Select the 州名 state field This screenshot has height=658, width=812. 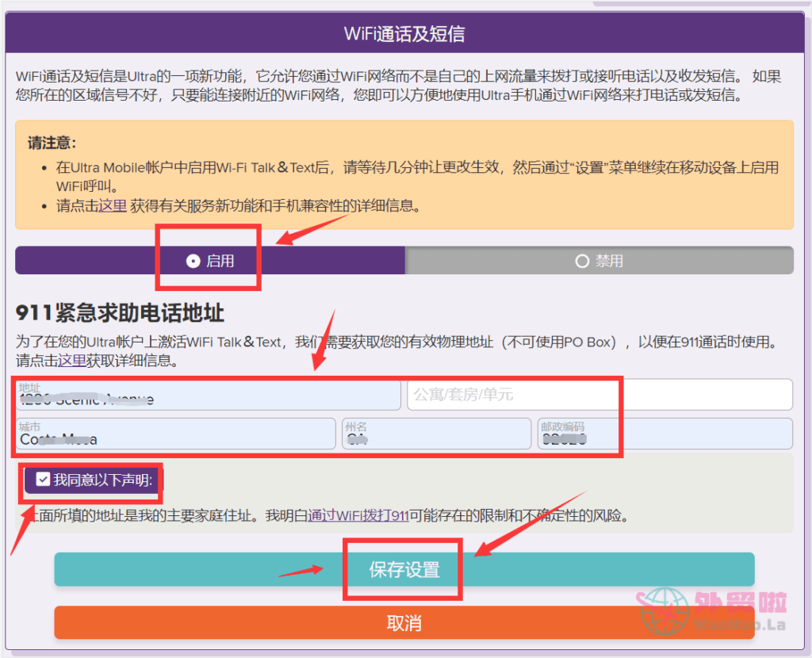(436, 434)
